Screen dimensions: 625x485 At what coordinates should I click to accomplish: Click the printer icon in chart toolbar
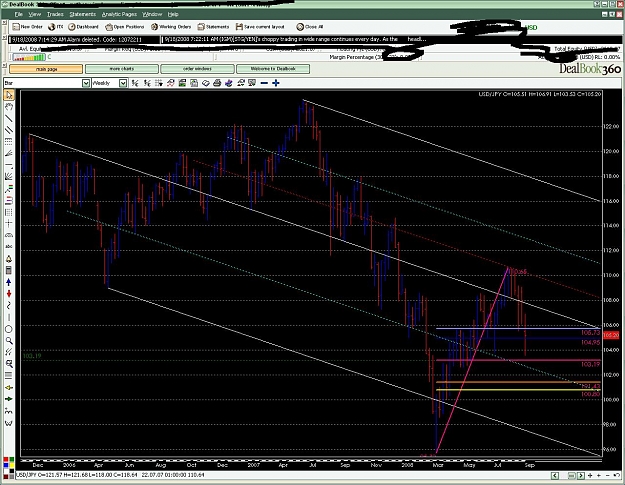[217, 83]
